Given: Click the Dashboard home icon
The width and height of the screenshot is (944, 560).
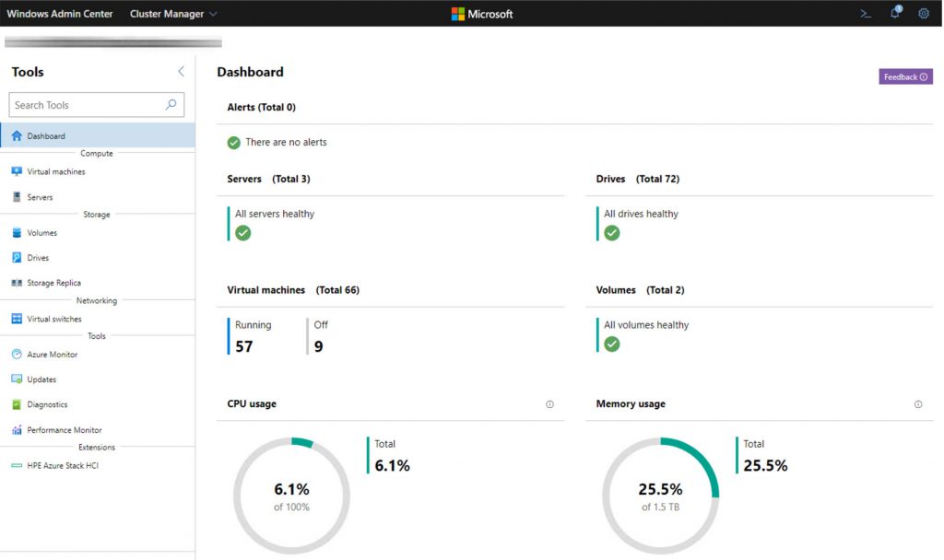Looking at the screenshot, I should click(17, 136).
